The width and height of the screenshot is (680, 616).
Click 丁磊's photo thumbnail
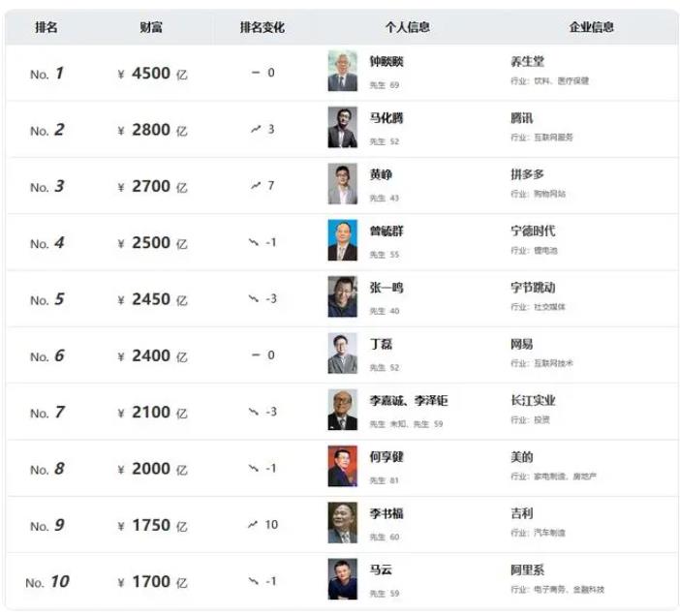tap(343, 354)
